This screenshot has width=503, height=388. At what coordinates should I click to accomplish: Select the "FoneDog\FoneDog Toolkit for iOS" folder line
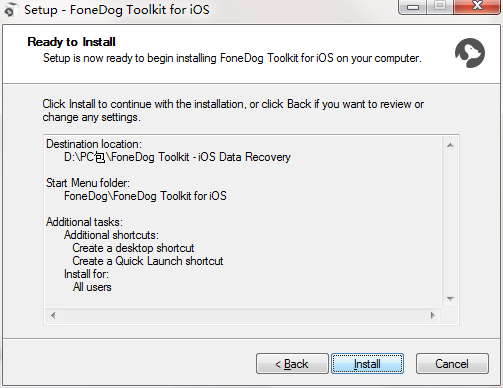tap(145, 196)
